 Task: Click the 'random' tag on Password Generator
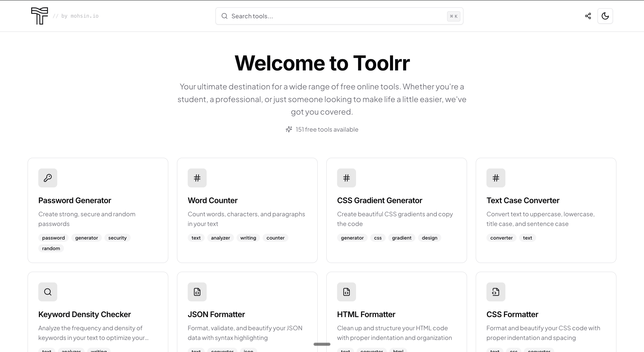point(51,248)
